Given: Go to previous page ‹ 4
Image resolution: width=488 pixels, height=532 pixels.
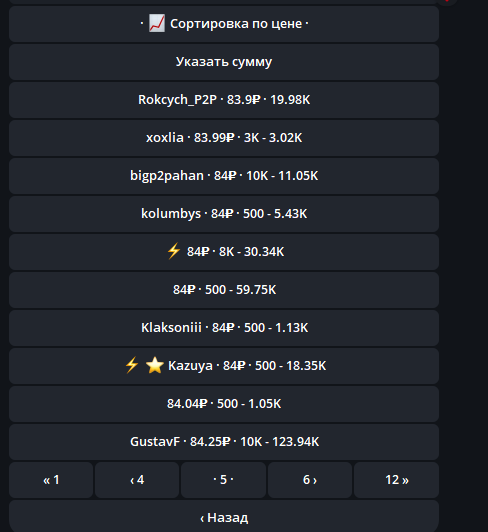Looking at the screenshot, I should [x=137, y=480].
